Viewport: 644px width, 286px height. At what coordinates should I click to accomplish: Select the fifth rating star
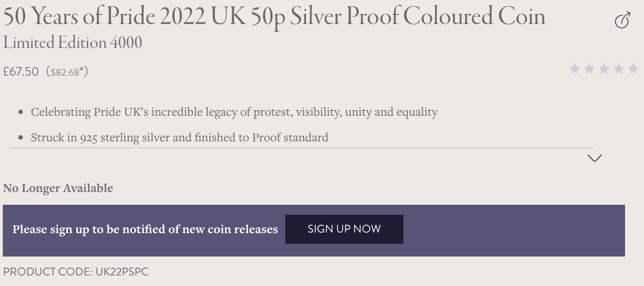(x=633, y=69)
